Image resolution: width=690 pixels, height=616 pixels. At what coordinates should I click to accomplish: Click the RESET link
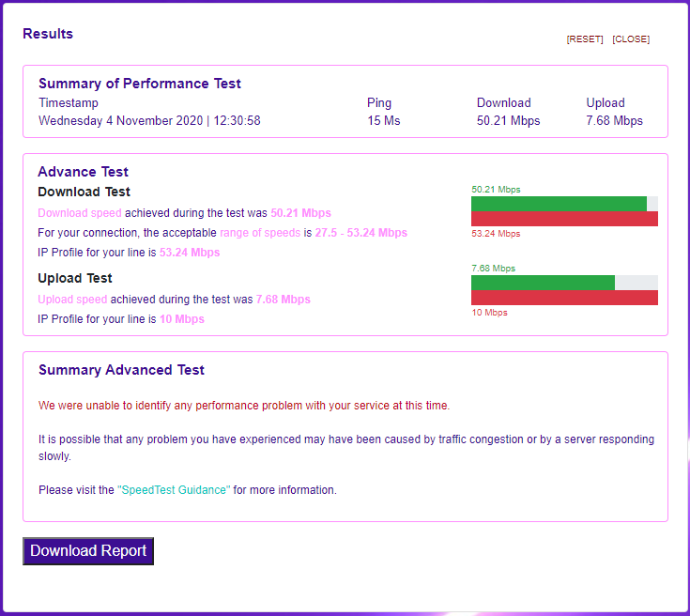click(584, 39)
